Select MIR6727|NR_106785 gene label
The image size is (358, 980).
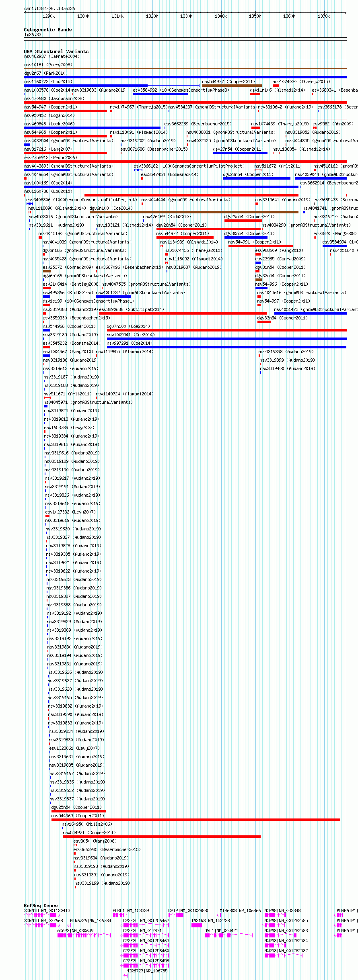point(147,971)
